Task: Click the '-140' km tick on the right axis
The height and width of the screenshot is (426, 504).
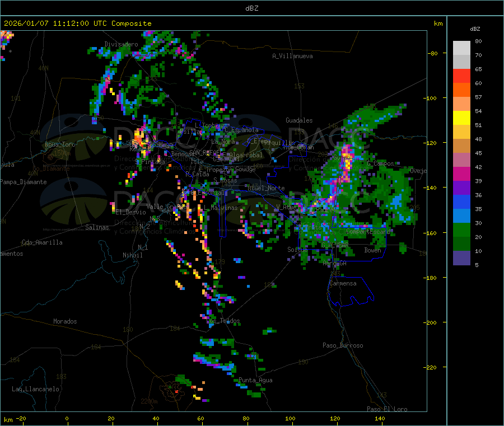Action: click(x=431, y=188)
